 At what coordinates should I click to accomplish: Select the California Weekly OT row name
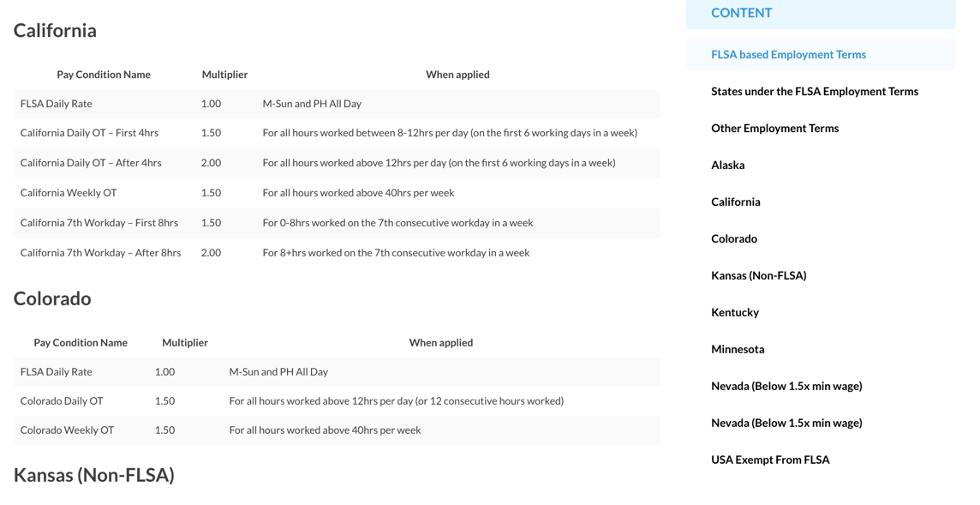tap(69, 193)
